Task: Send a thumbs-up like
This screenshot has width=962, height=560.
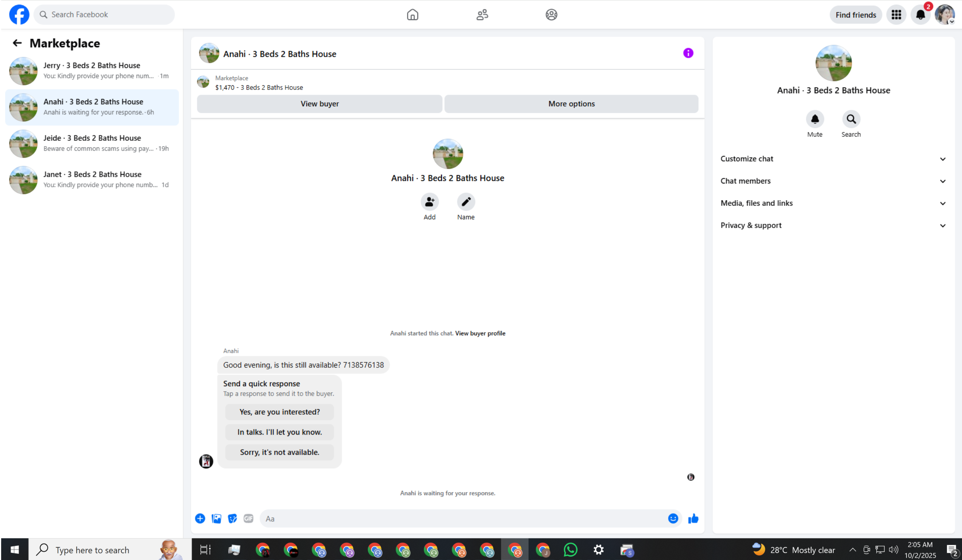Action: pyautogui.click(x=693, y=518)
